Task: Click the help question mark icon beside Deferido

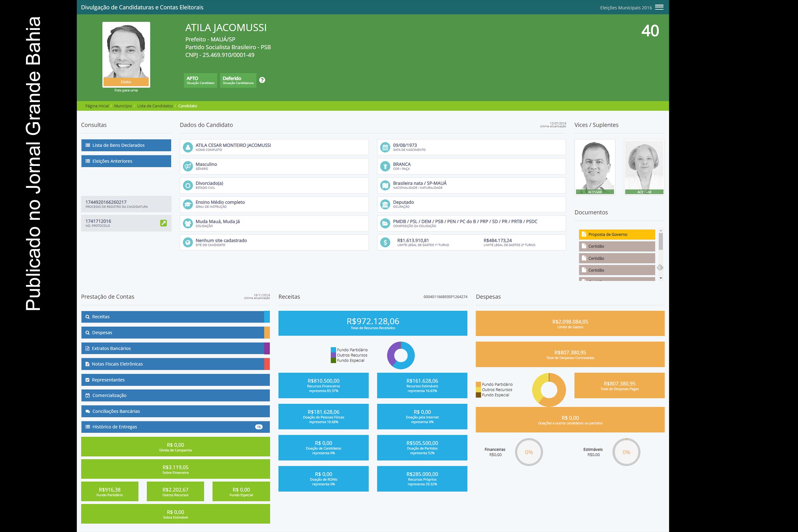Action: click(x=262, y=80)
